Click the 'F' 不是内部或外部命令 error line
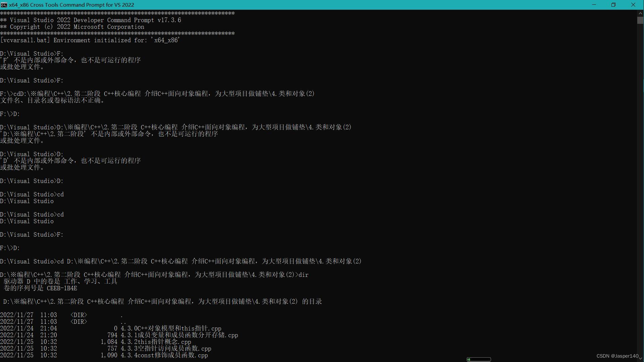The height and width of the screenshot is (362, 644). click(70, 60)
